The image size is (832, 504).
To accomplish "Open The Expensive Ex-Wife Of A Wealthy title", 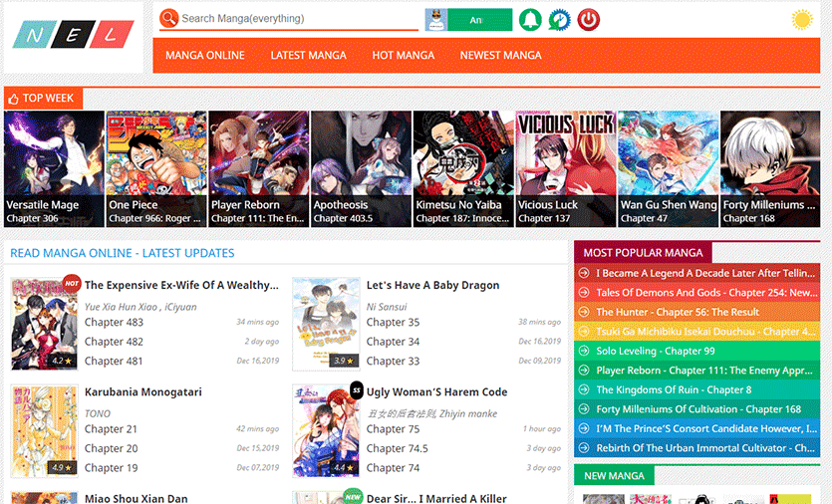I will (181, 286).
